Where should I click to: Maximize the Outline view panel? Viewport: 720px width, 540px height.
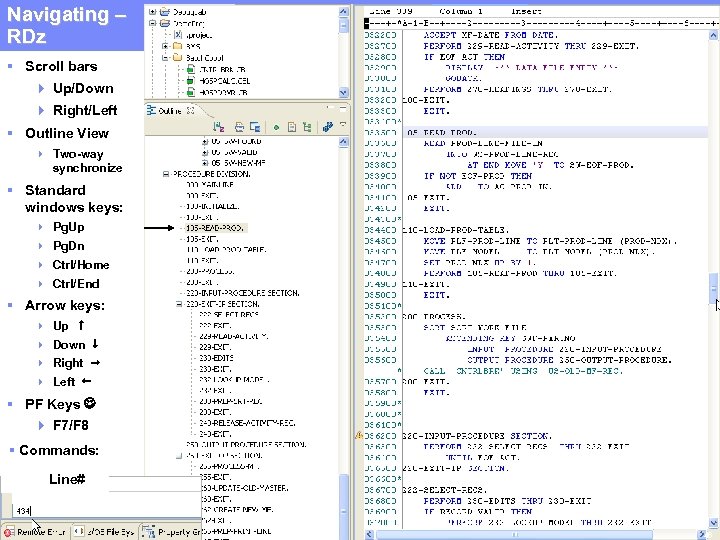pos(343,108)
